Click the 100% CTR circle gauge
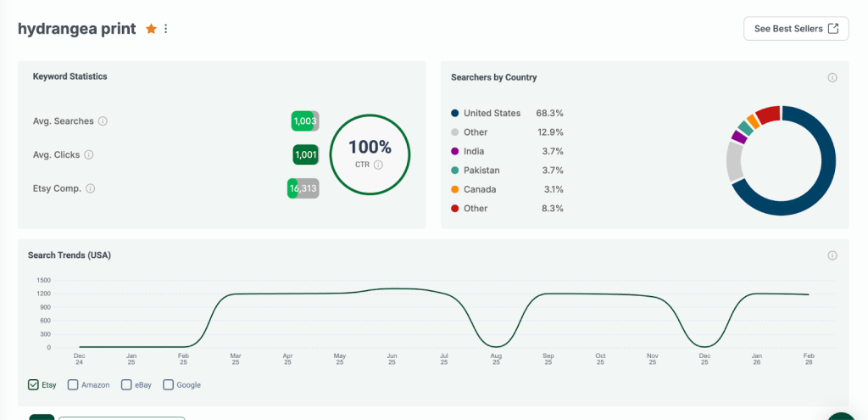The width and height of the screenshot is (868, 420). coord(370,154)
